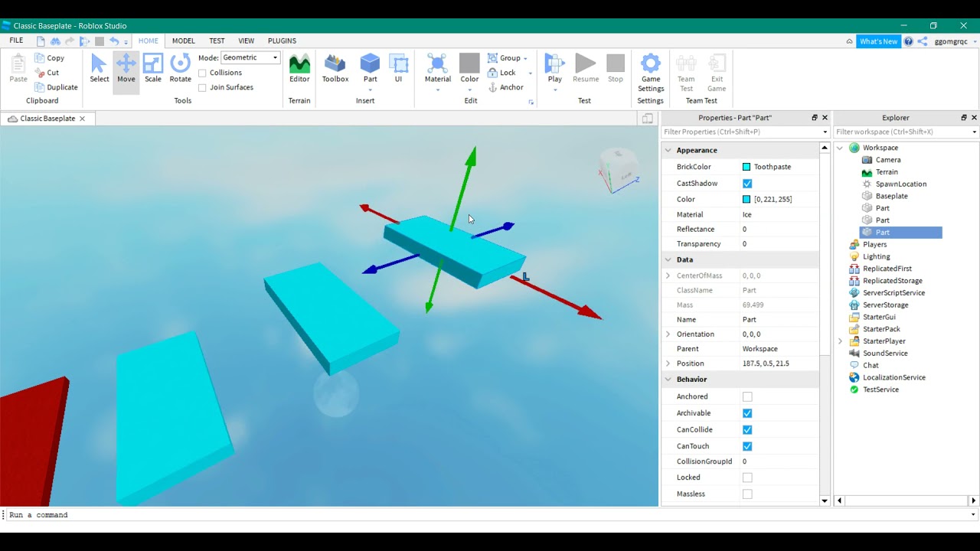980x551 pixels.
Task: Open the Terrain Editor
Action: [299, 69]
